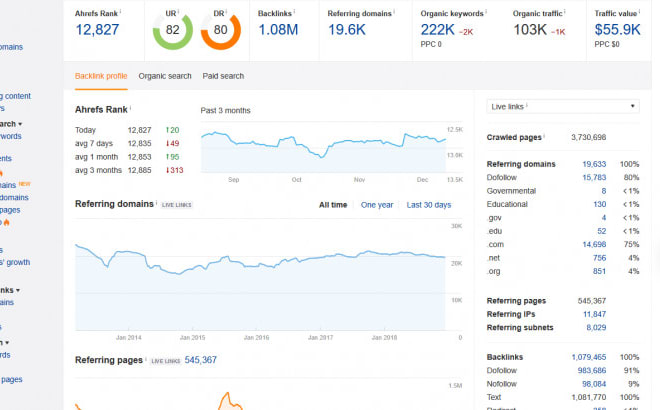
Task: Switch to the Paid search tab
Action: (x=223, y=76)
